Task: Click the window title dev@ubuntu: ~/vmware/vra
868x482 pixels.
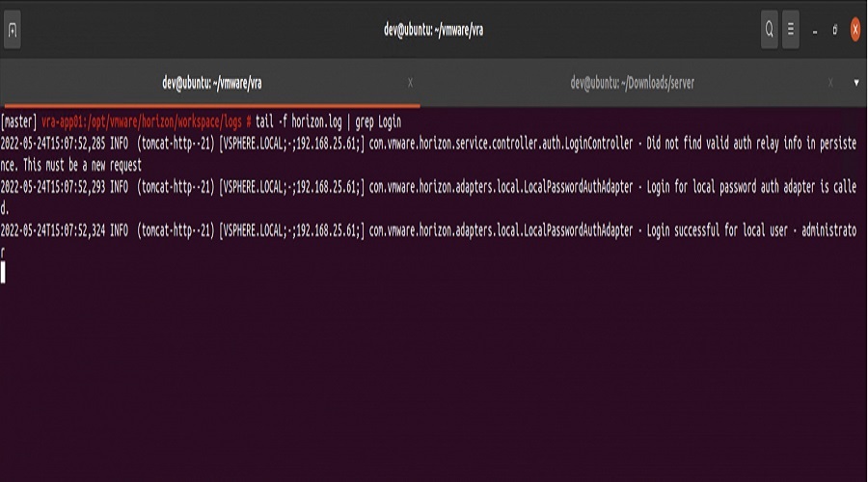Action: tap(433, 30)
